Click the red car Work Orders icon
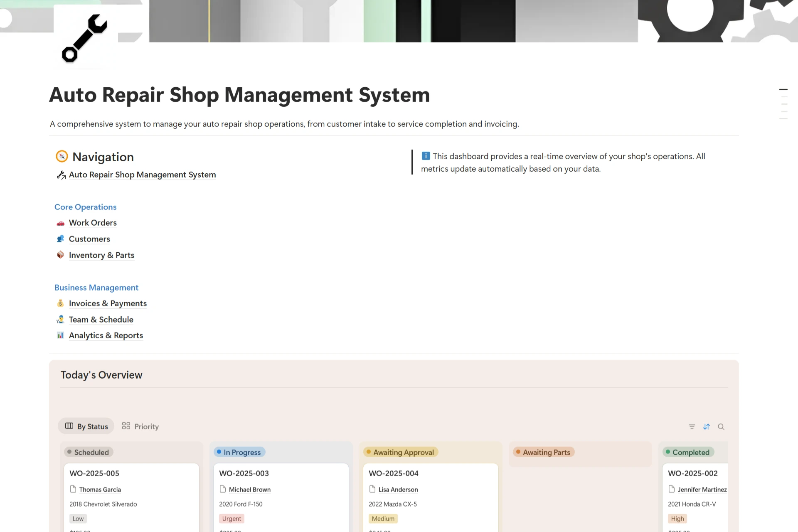The image size is (798, 532). click(61, 223)
